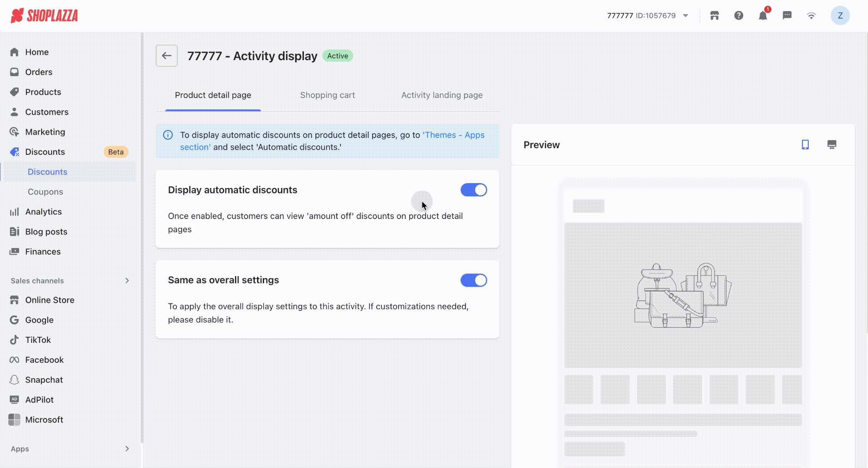Click the network status wifi icon
This screenshot has width=868, height=468.
pyautogui.click(x=811, y=15)
